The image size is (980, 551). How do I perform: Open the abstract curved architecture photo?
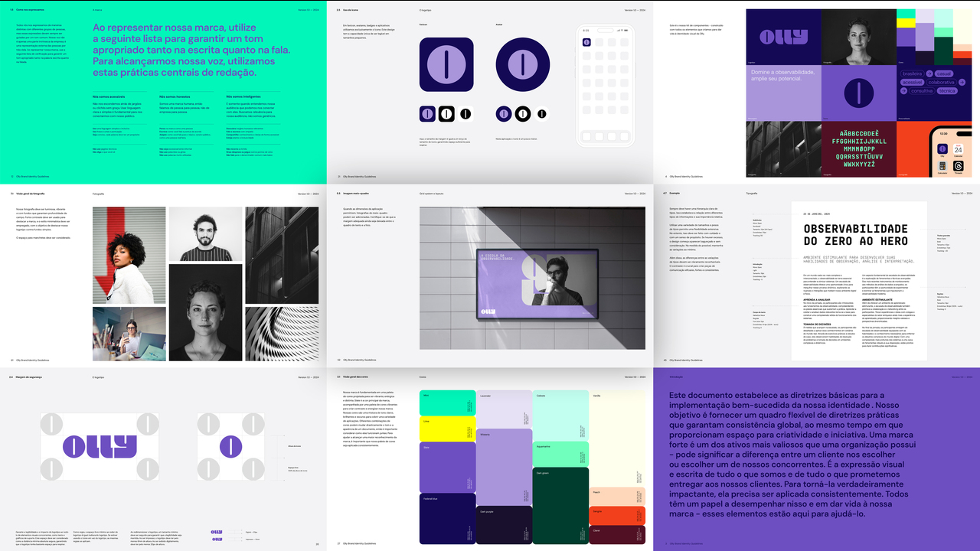(283, 334)
